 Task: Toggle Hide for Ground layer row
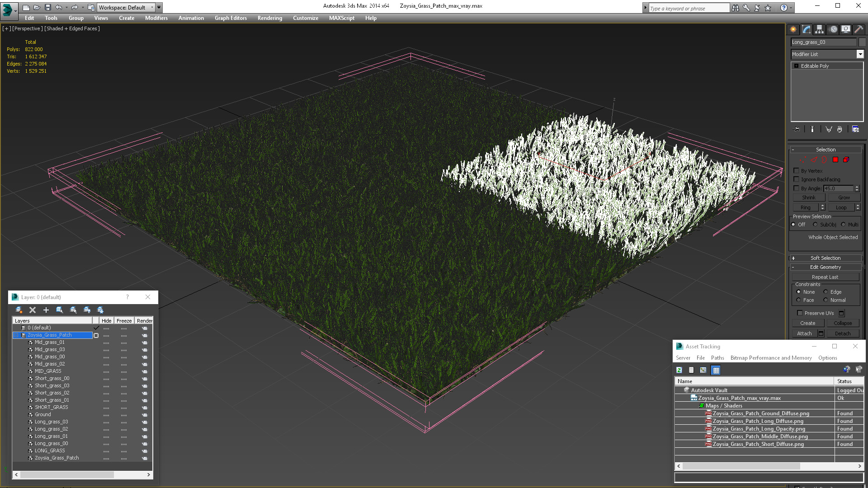coord(106,415)
